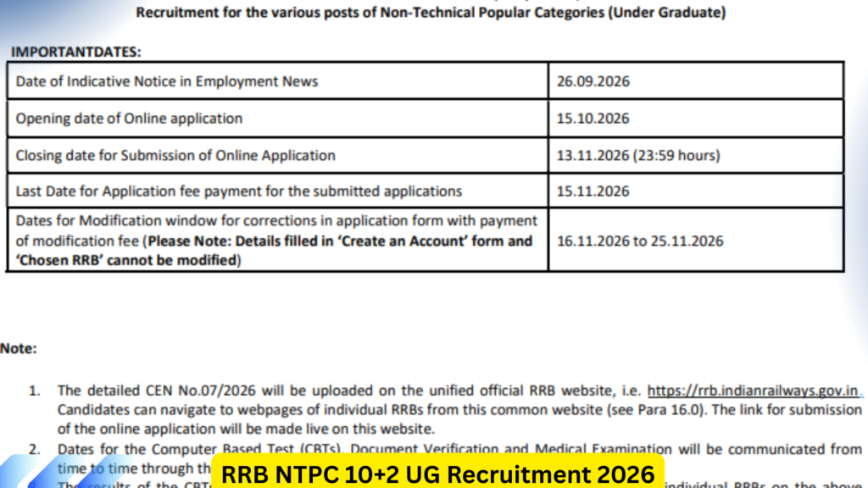This screenshot has height=488, width=868.
Task: Click note 1 text about 'CEN No.07/2026'
Action: (459, 409)
